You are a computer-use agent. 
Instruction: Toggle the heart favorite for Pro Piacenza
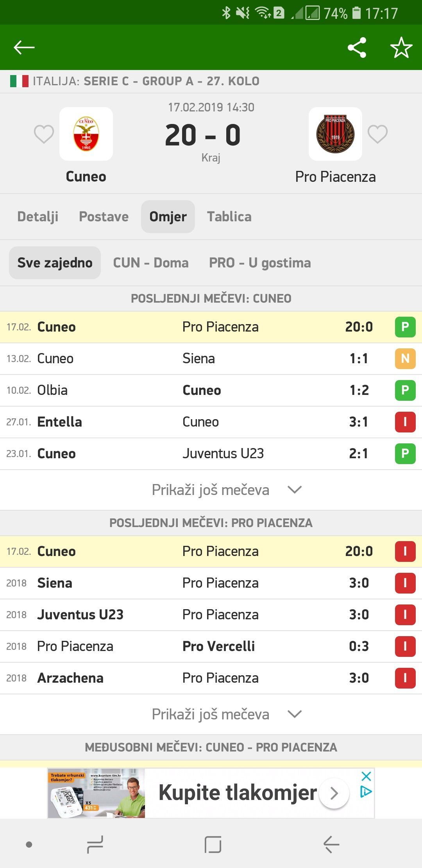(x=377, y=134)
